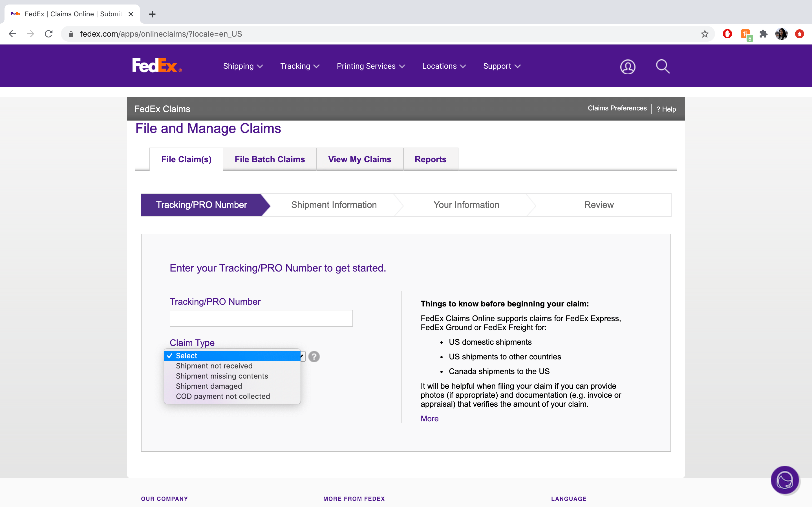This screenshot has height=507, width=812.
Task: Expand the Shipping menu
Action: tap(242, 66)
